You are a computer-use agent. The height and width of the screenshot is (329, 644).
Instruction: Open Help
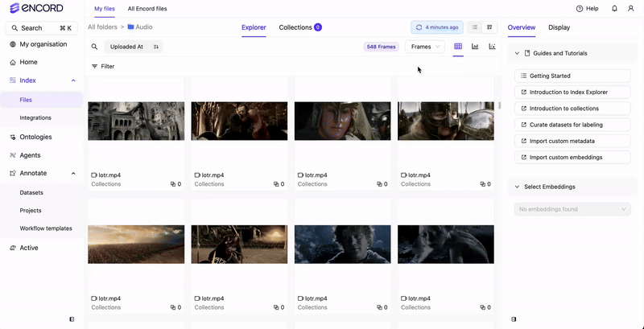point(588,9)
